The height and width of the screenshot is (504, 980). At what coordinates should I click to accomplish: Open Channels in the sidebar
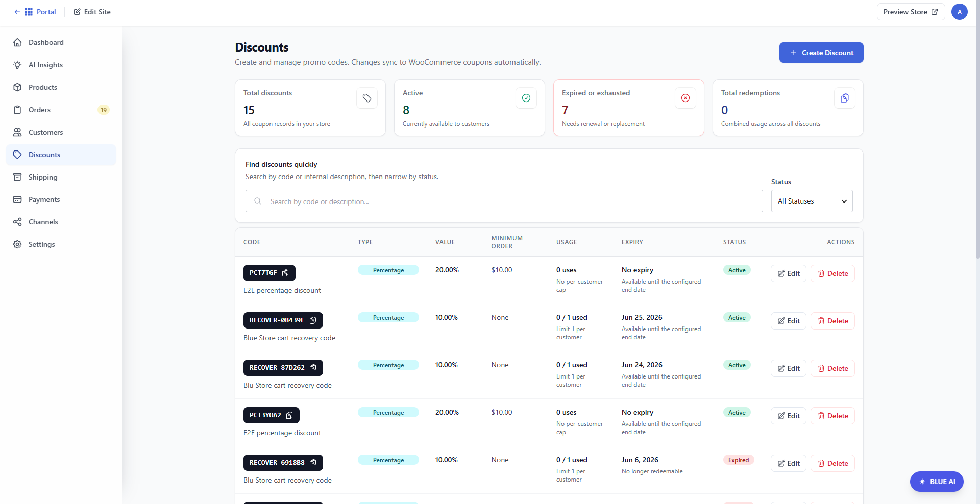click(61, 222)
